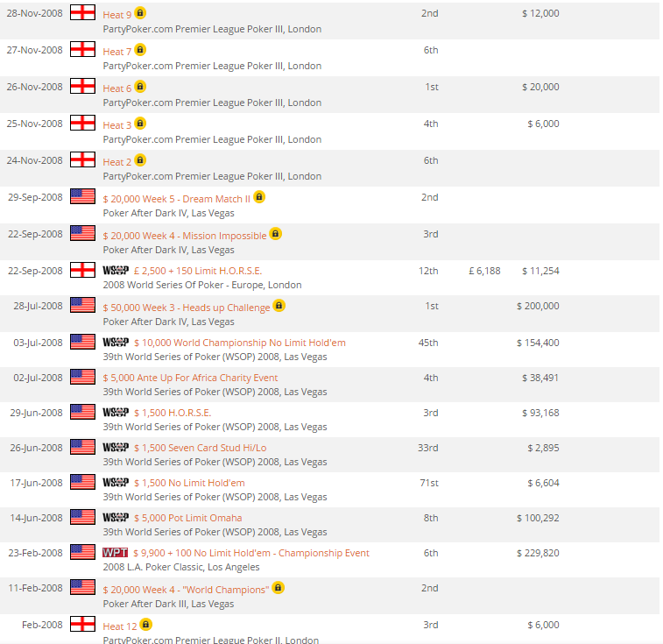This screenshot has width=663, height=644.
Task: Open $20,000 Week 5 - Dream Match II link
Action: tap(177, 199)
